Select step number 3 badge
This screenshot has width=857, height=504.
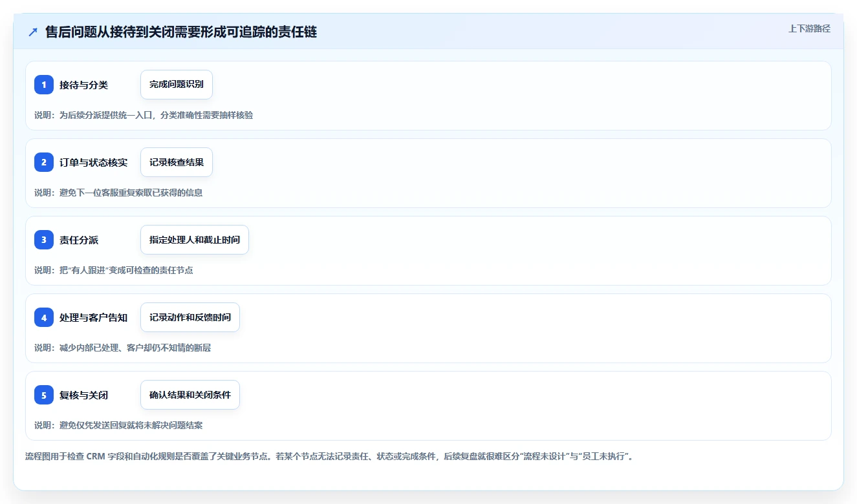tap(44, 240)
